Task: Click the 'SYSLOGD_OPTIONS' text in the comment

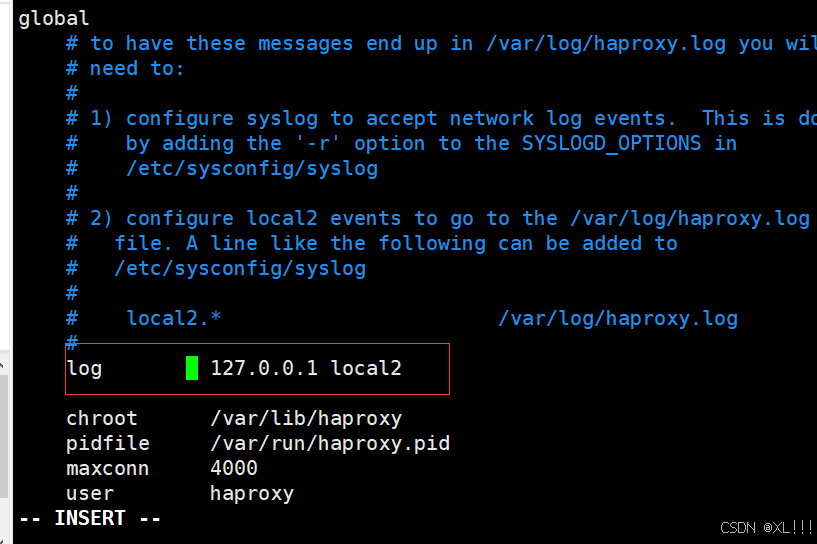Action: [611, 143]
